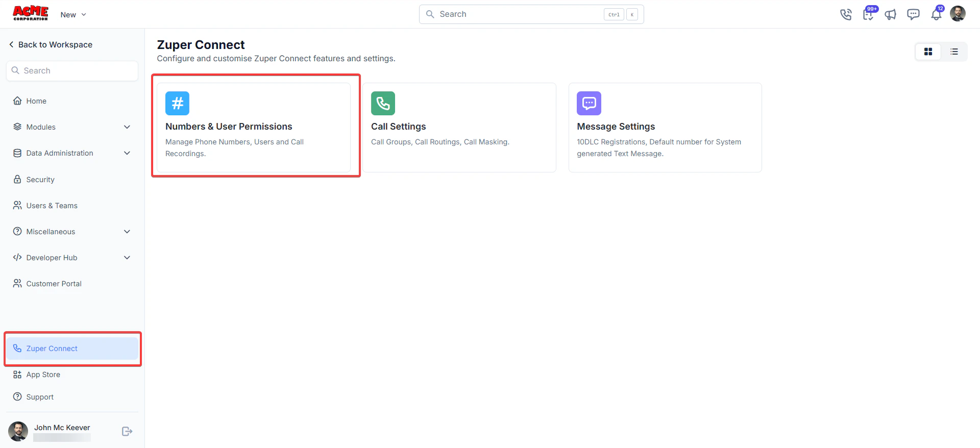Open the 99+ badge calendar icon
Screen dimensions: 980x448
[x=869, y=14]
